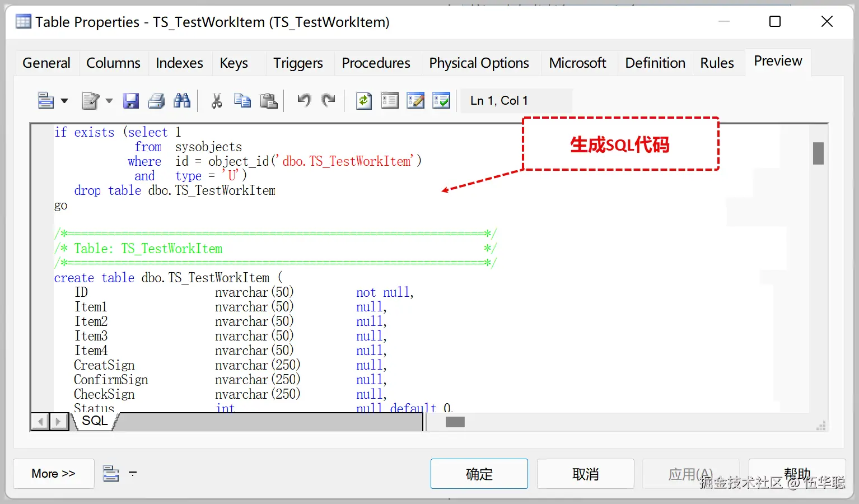
Task: Undo the last edit
Action: (x=304, y=101)
